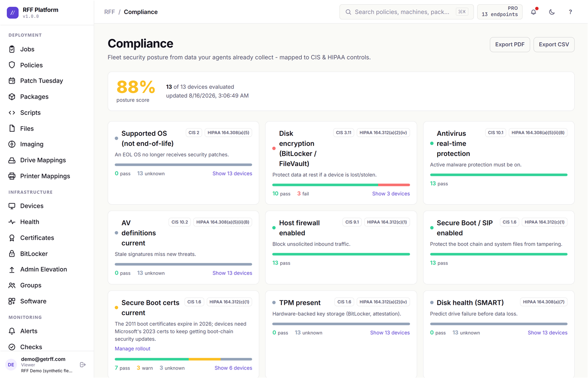Show 13 devices for Supported OS
This screenshot has height=378, width=588.
(x=232, y=173)
